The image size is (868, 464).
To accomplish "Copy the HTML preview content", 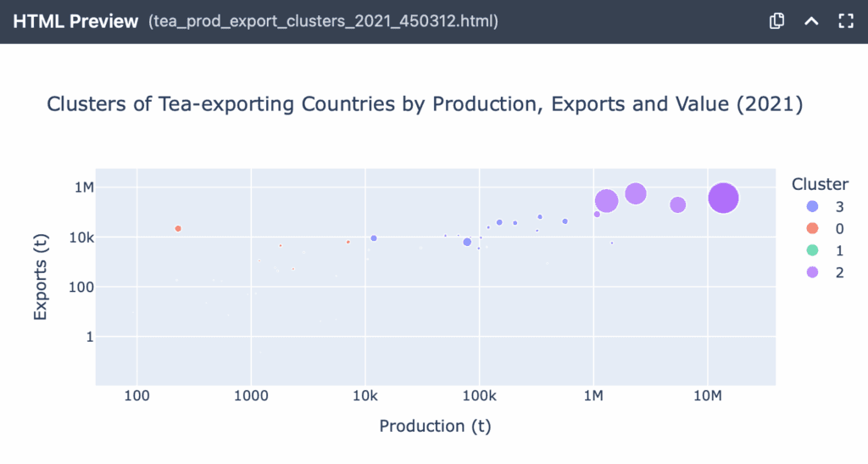I will pos(776,21).
